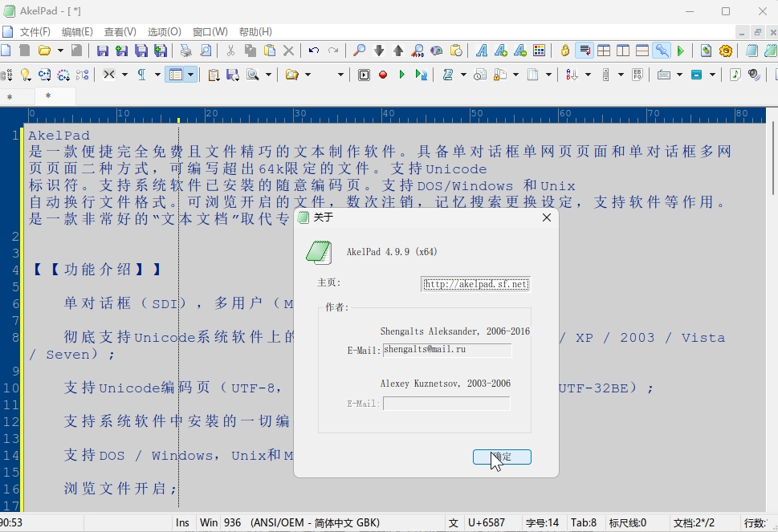Open the 窗口(W) menu
This screenshot has height=532, width=778.
click(210, 32)
